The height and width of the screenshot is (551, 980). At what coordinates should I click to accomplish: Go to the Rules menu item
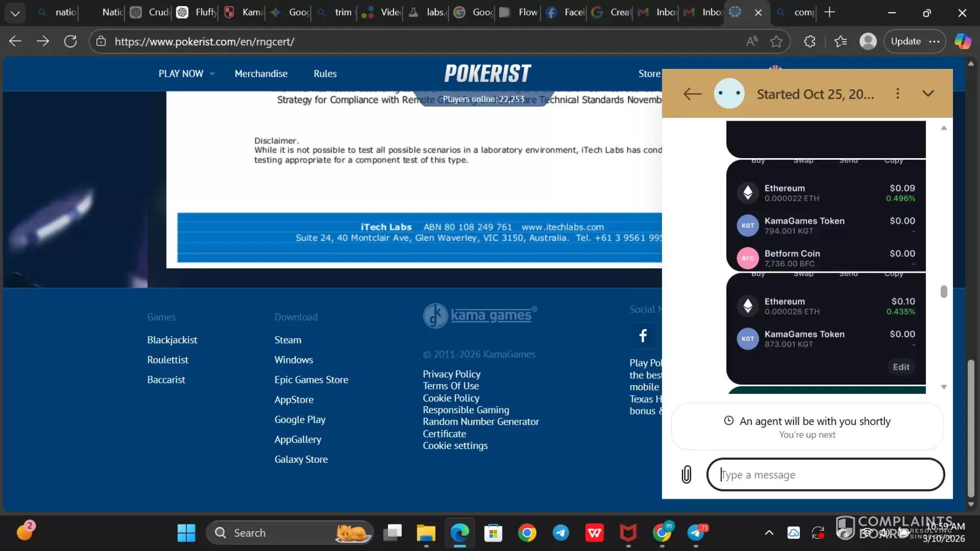[325, 74]
